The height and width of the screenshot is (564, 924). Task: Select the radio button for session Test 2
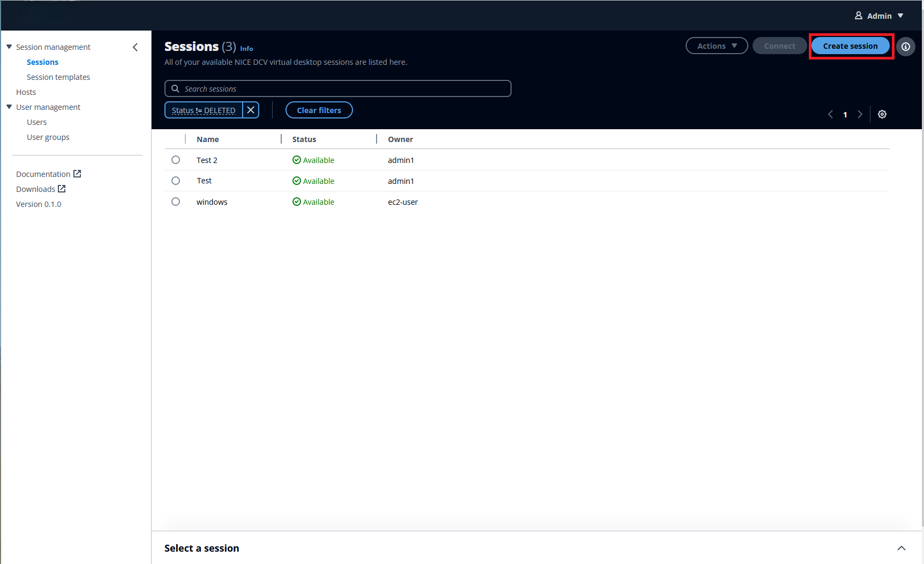point(176,159)
